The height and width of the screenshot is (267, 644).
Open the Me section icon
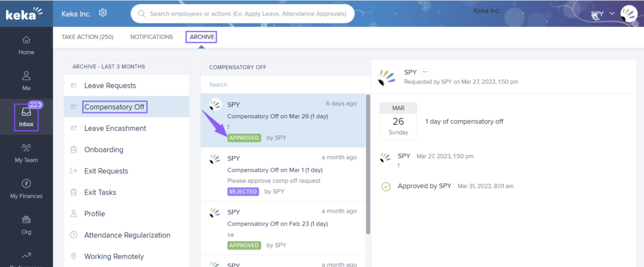coord(26,76)
